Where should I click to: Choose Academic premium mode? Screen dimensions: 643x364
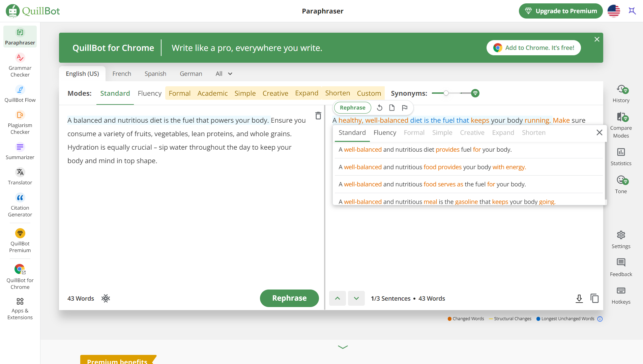tap(212, 93)
